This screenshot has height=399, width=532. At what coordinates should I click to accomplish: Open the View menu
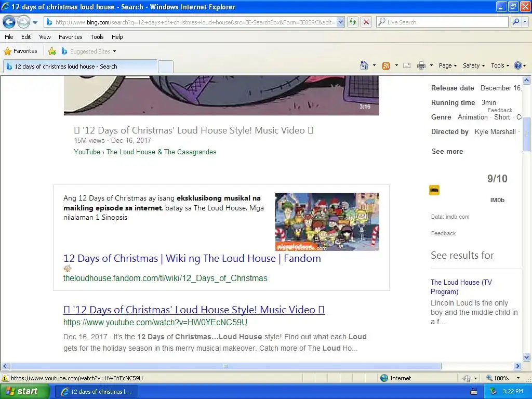click(x=45, y=37)
